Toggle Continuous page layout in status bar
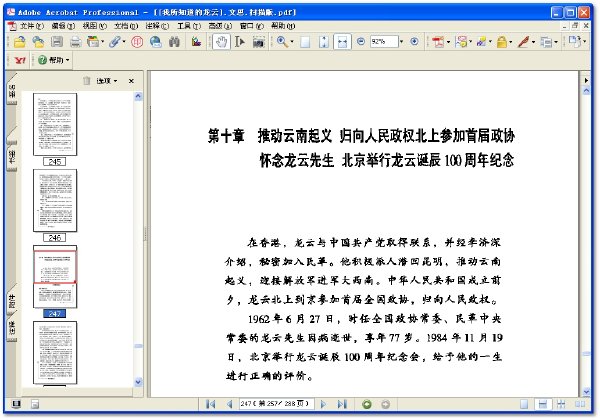This screenshot has height=420, width=600. pyautogui.click(x=542, y=404)
